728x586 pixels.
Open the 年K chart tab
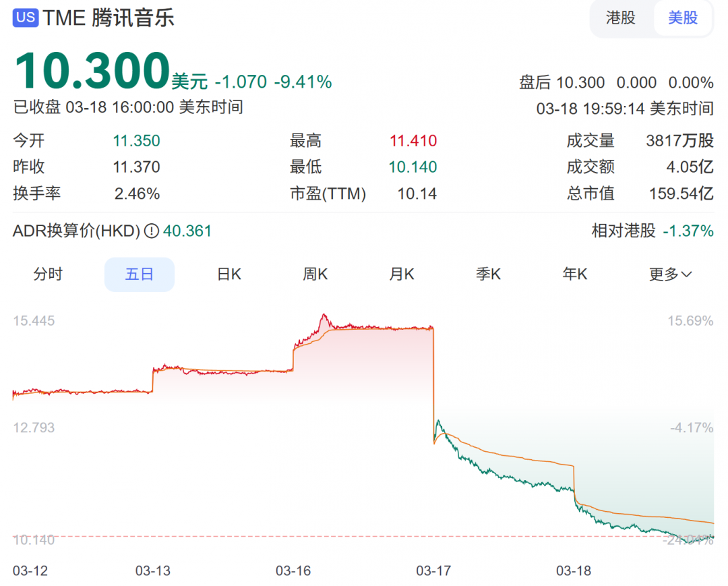point(575,274)
